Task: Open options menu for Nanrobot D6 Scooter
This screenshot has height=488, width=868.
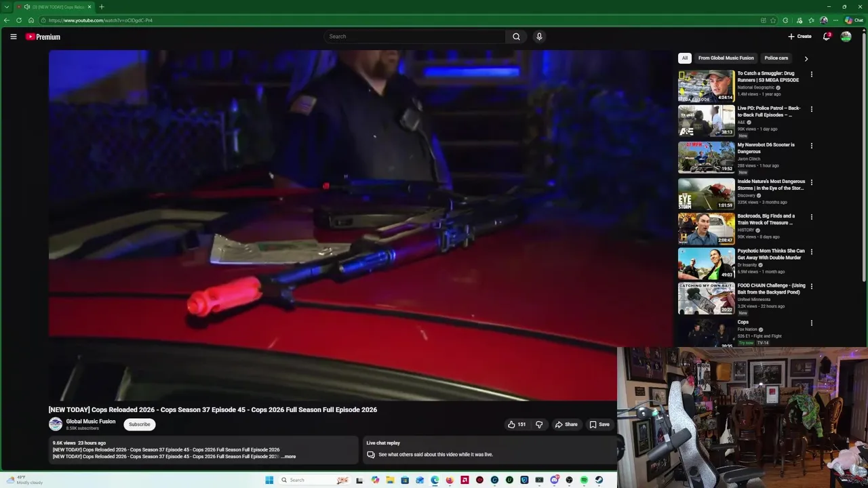Action: coord(811,146)
